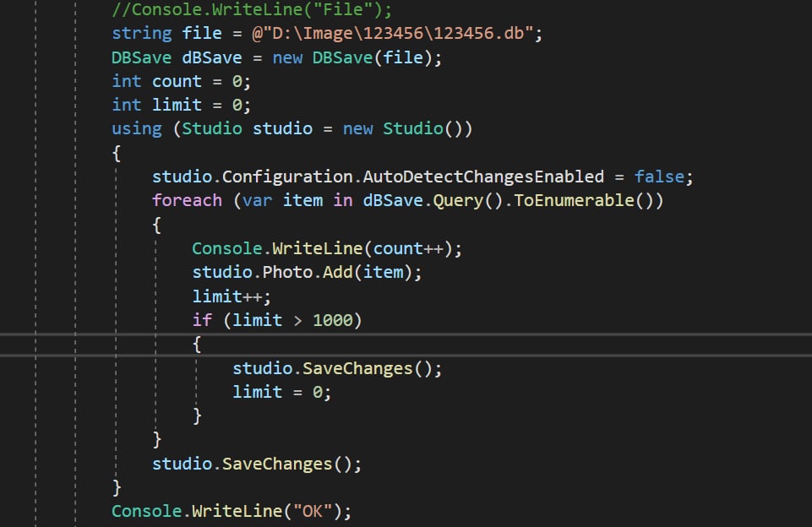This screenshot has width=812, height=527.
Task: Click studio.SaveChanges() after the foreach loop
Action: tap(257, 464)
